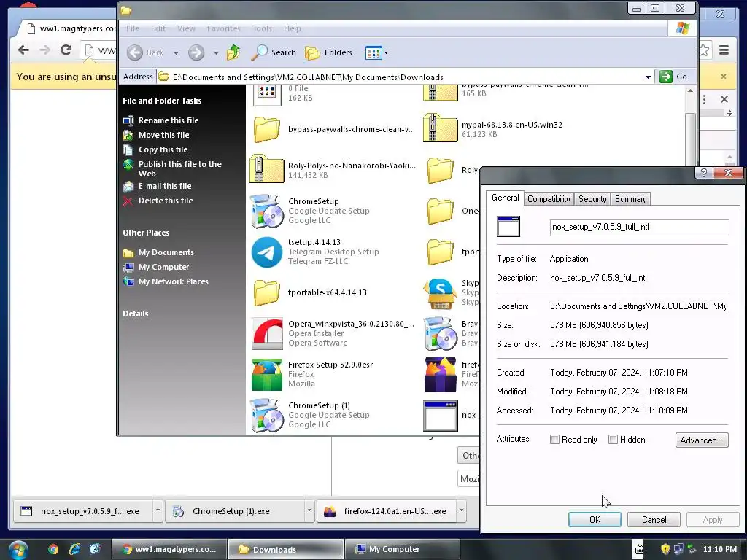Expand the Address bar dropdown list

click(648, 77)
